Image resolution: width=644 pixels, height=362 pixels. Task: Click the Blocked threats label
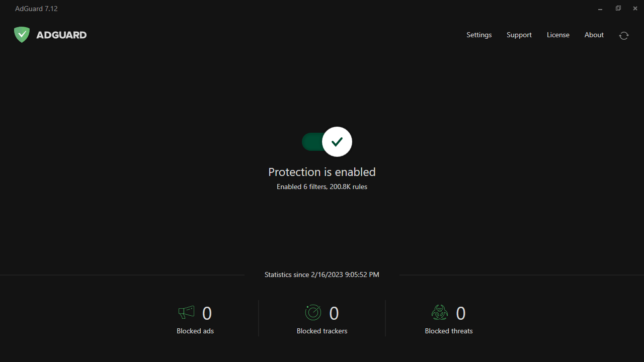pyautogui.click(x=449, y=331)
